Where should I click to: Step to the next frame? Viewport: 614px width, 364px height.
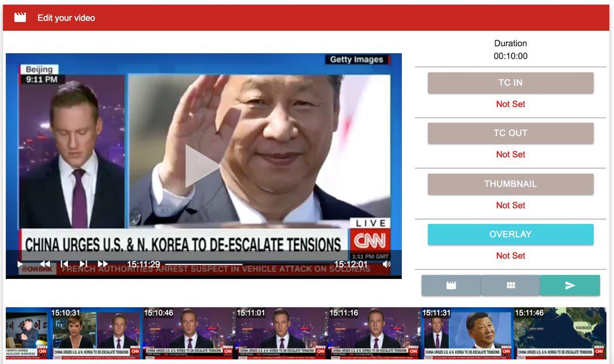point(83,264)
